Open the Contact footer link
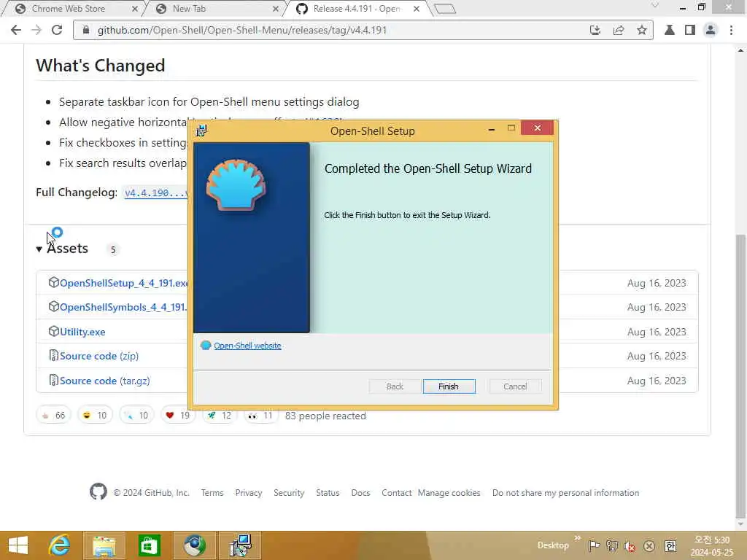The image size is (747, 560). (396, 493)
